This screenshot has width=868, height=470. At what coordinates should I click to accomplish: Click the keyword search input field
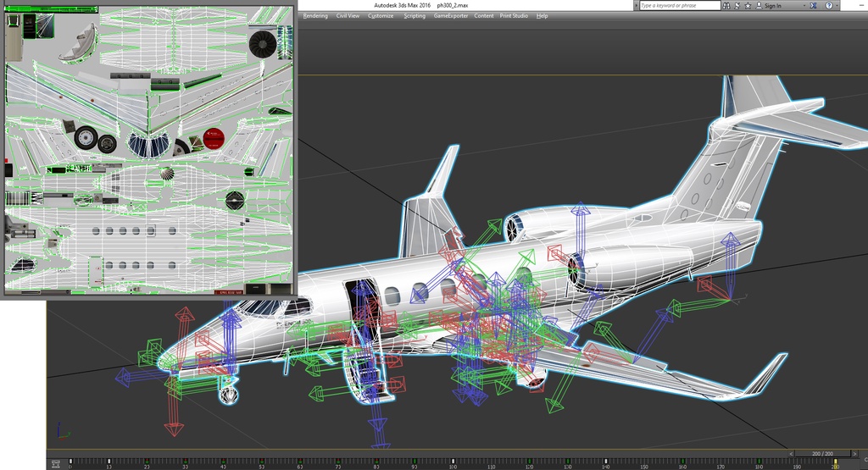pos(679,5)
